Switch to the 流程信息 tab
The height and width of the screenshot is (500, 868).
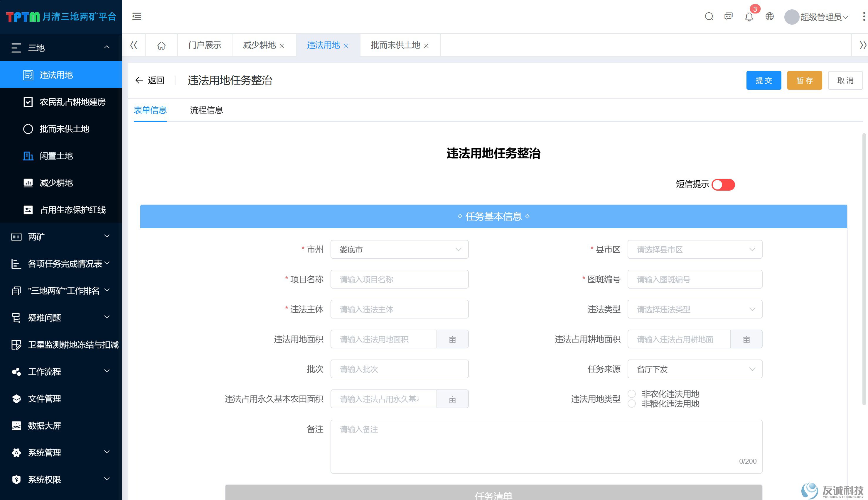pos(207,110)
